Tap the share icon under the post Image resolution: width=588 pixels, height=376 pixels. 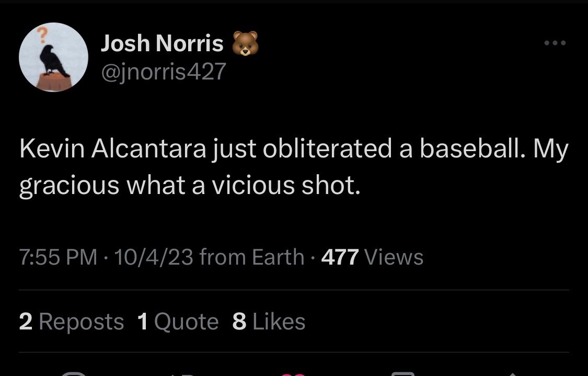point(511,373)
